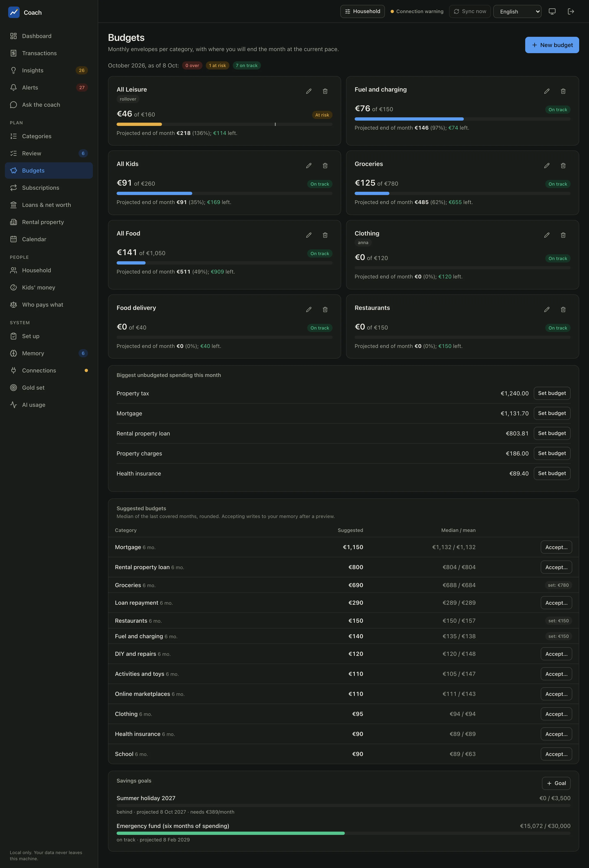The height and width of the screenshot is (868, 589).
Task: Edit the All Leisure budget pencil icon
Action: click(309, 91)
